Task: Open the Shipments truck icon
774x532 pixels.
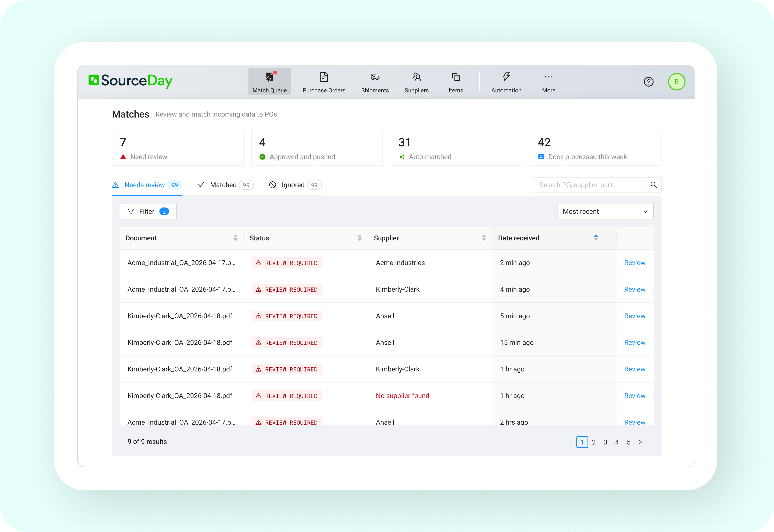Action: click(x=375, y=77)
